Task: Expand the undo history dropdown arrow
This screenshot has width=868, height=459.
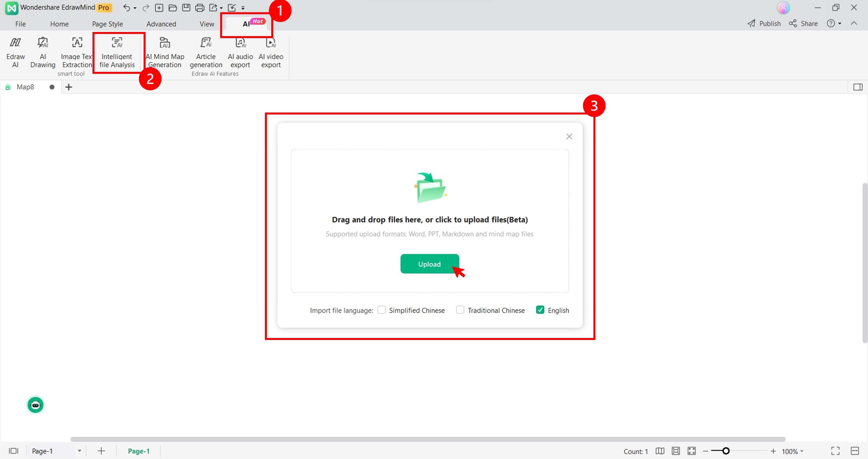Action: coord(135,8)
